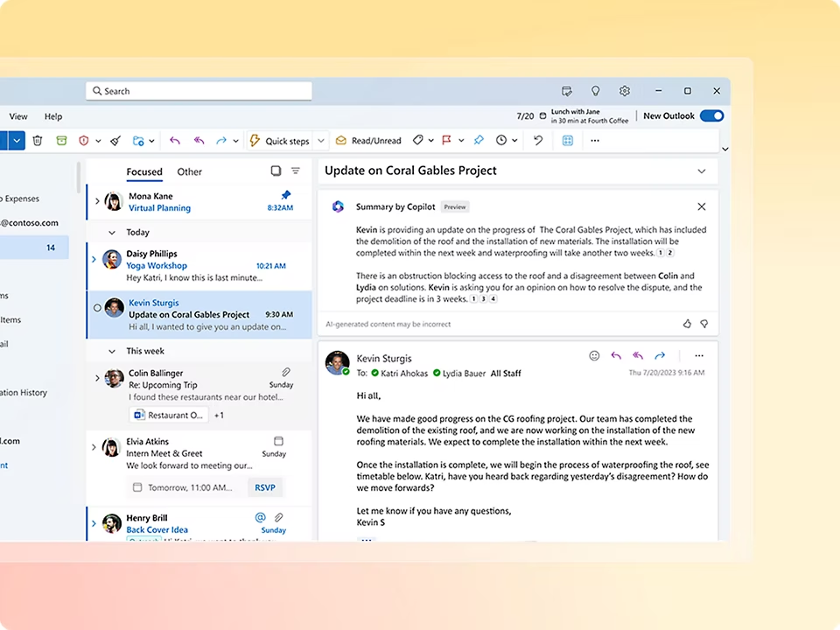840x630 pixels.
Task: Forward the message from the toolbar
Action: (221, 141)
